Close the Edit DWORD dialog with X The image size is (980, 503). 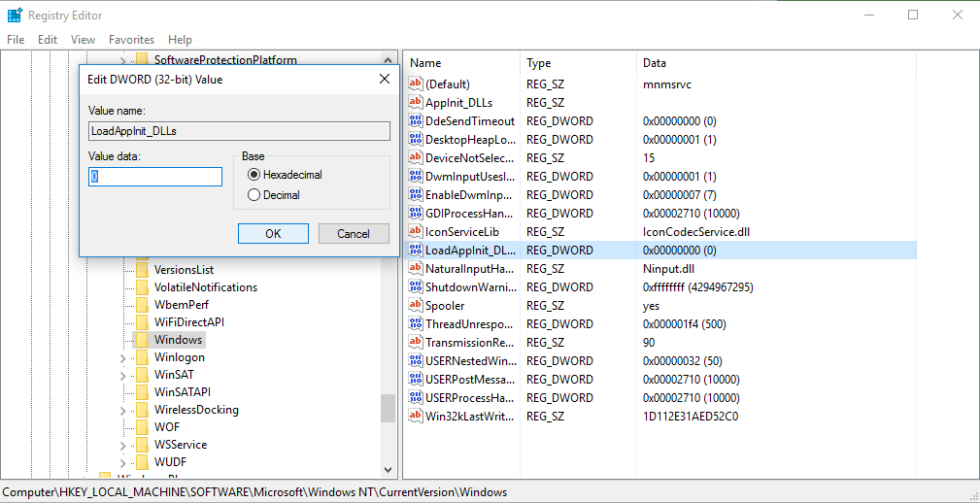click(x=385, y=80)
